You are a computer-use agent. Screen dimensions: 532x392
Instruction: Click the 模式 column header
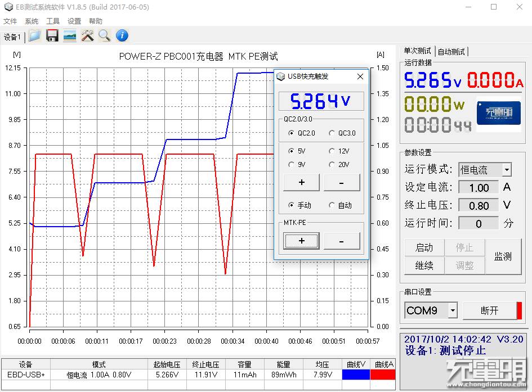point(99,364)
